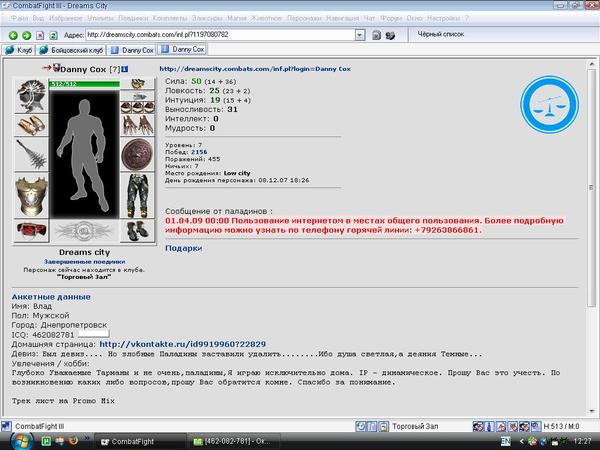Viewport: 600px width, 450px height.
Task: Inspect the round shield slot
Action: (x=137, y=154)
